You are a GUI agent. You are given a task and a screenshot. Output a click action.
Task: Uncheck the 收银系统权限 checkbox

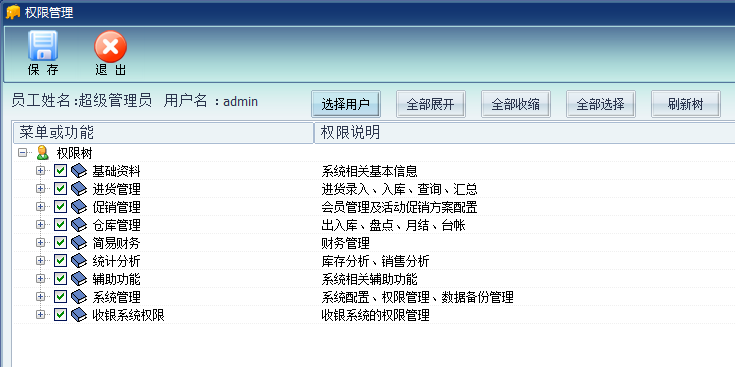(60, 315)
